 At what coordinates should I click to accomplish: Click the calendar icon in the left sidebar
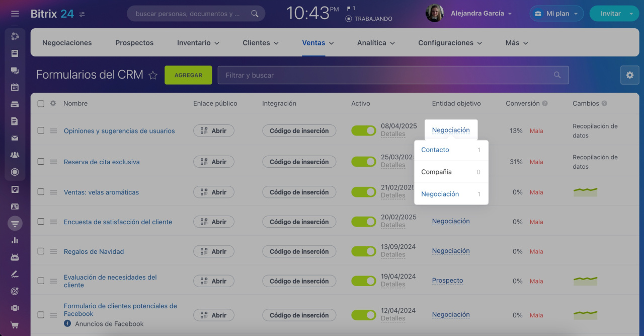tap(15, 87)
